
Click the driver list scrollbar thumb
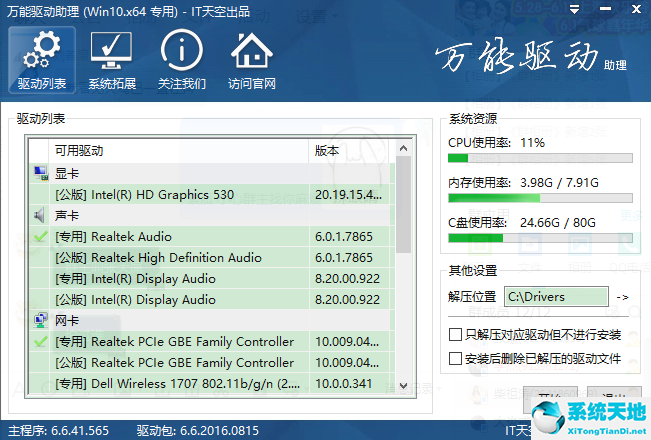pyautogui.click(x=403, y=204)
